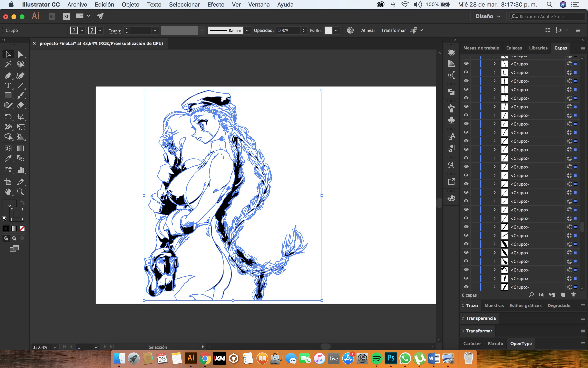This screenshot has width=588, height=368.
Task: Enable Draw Normal mode
Action: point(6,238)
